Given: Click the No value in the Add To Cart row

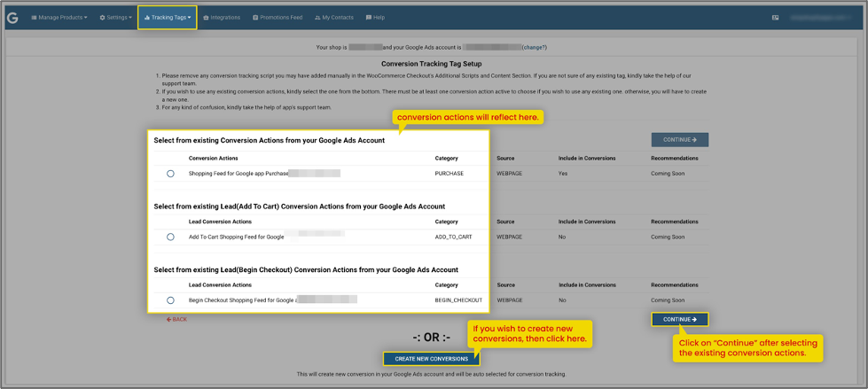Looking at the screenshot, I should click(562, 237).
